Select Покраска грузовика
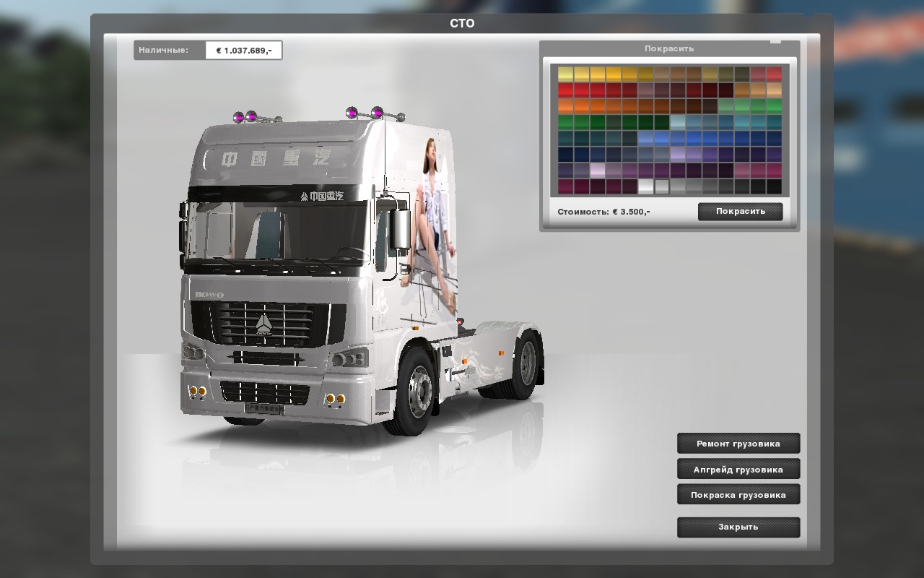This screenshot has width=924, height=578. tap(738, 495)
